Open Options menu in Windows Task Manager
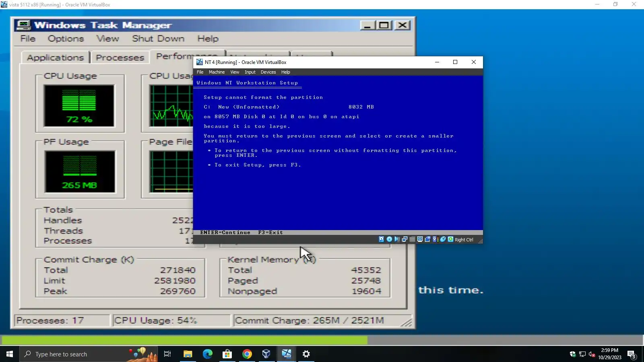 coord(66,39)
